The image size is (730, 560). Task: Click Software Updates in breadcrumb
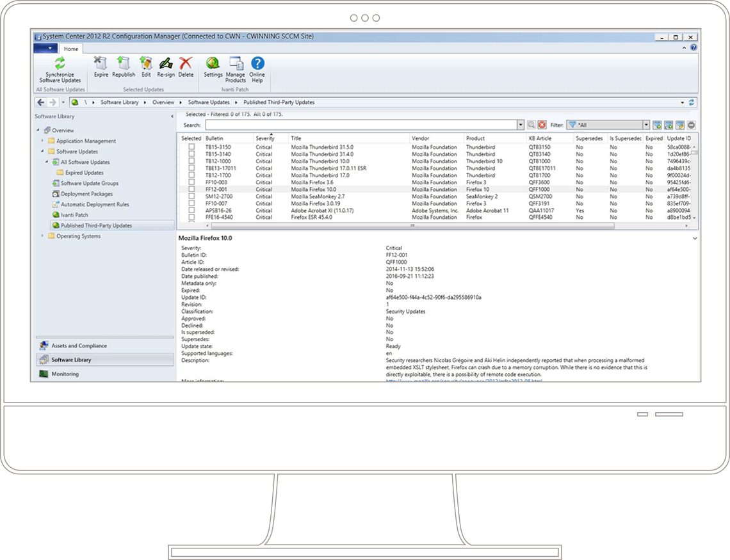[209, 102]
